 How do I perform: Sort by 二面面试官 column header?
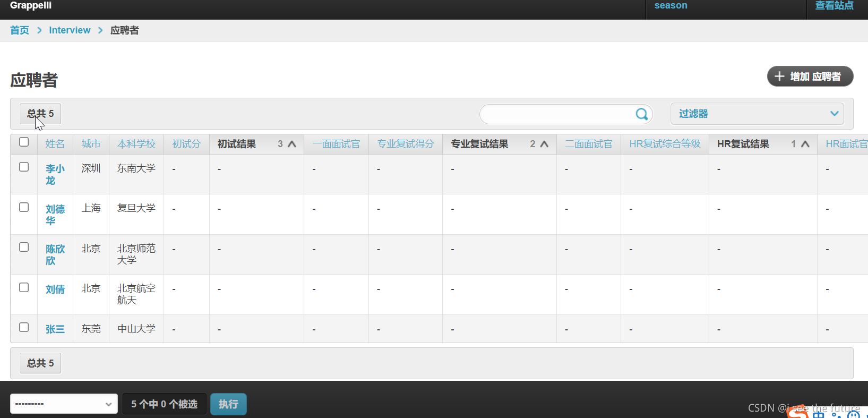589,144
